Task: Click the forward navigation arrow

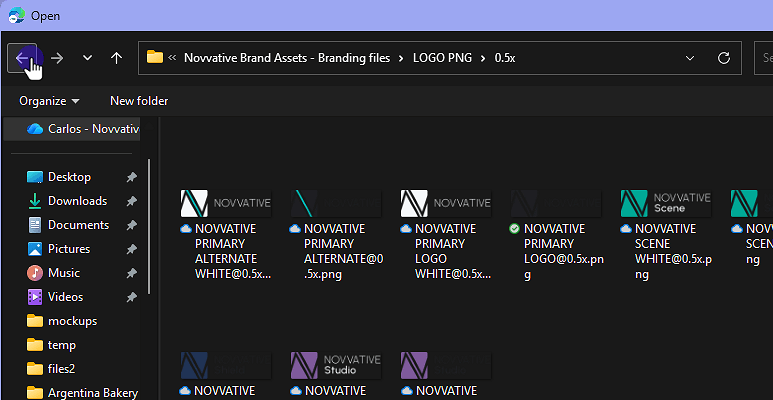Action: click(57, 58)
